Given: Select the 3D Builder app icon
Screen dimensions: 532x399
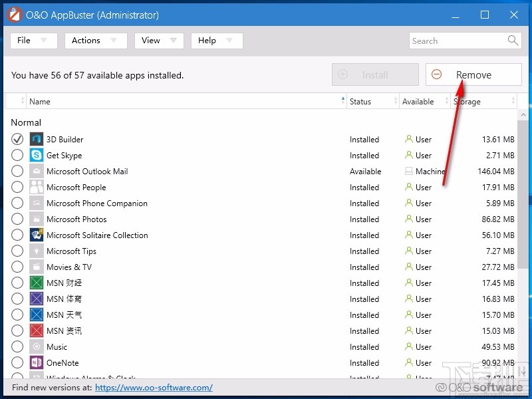Looking at the screenshot, I should pyautogui.click(x=35, y=139).
